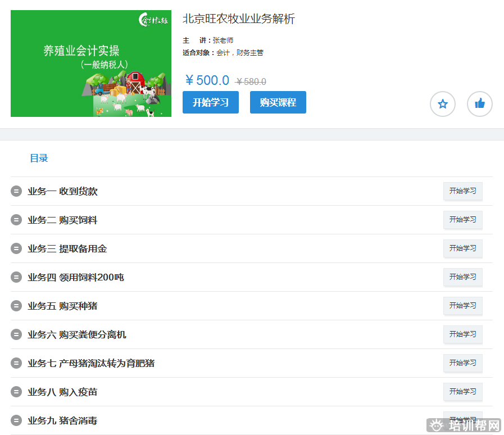Click the round icon beside 业务八 购入疫苗
The image size is (504, 435).
16,392
